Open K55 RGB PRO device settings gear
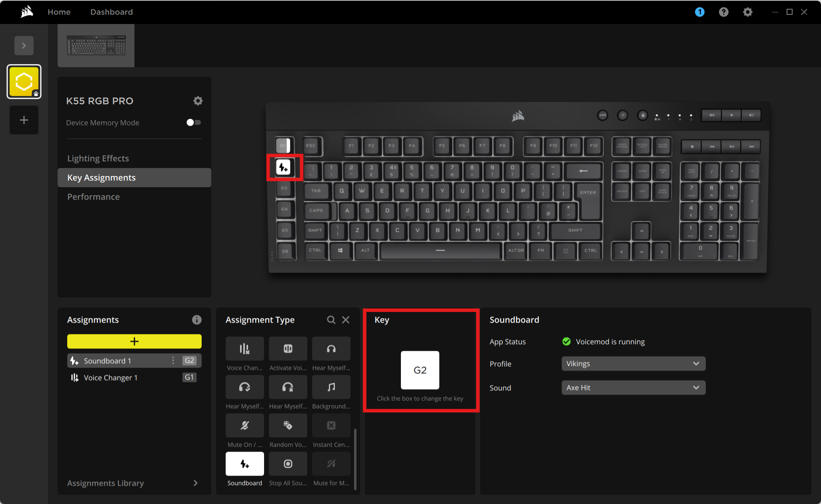The width and height of the screenshot is (821, 504). tap(198, 101)
